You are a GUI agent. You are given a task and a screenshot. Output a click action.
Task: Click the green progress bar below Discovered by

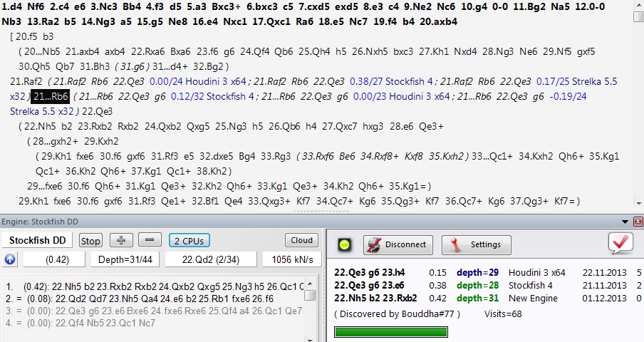(391, 331)
